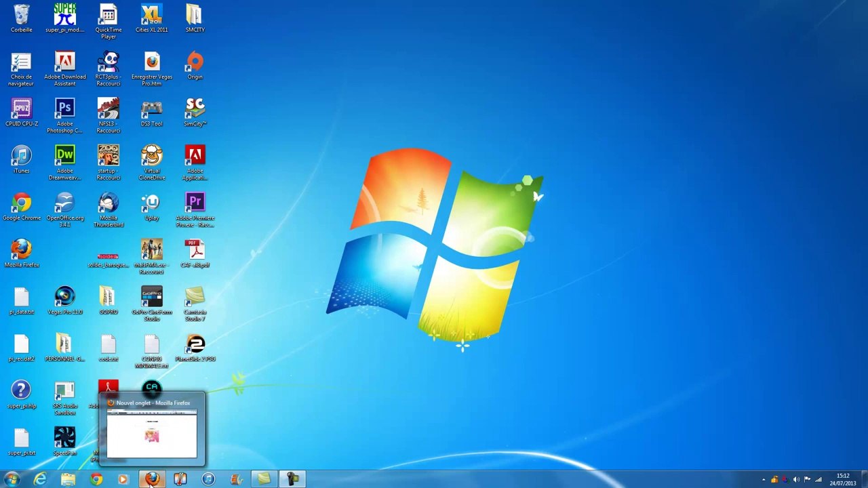
Task: Select the Uplay desktop shortcut
Action: pos(151,207)
